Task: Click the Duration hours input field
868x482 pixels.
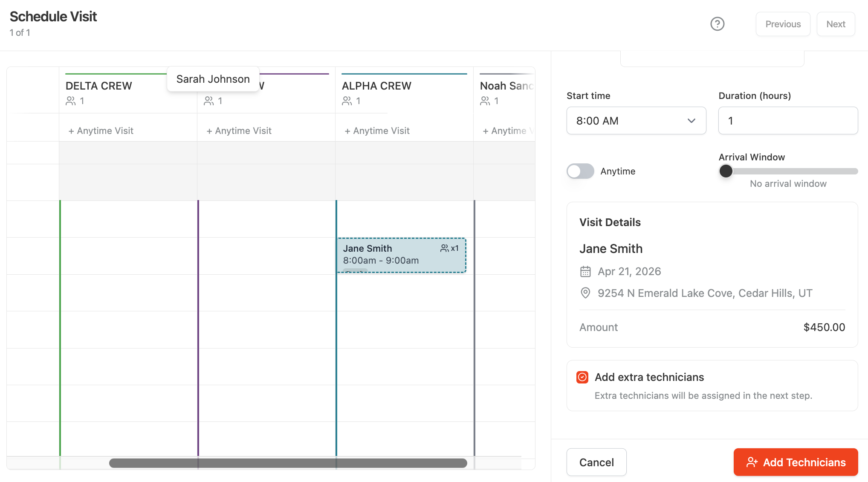Action: pyautogui.click(x=788, y=121)
